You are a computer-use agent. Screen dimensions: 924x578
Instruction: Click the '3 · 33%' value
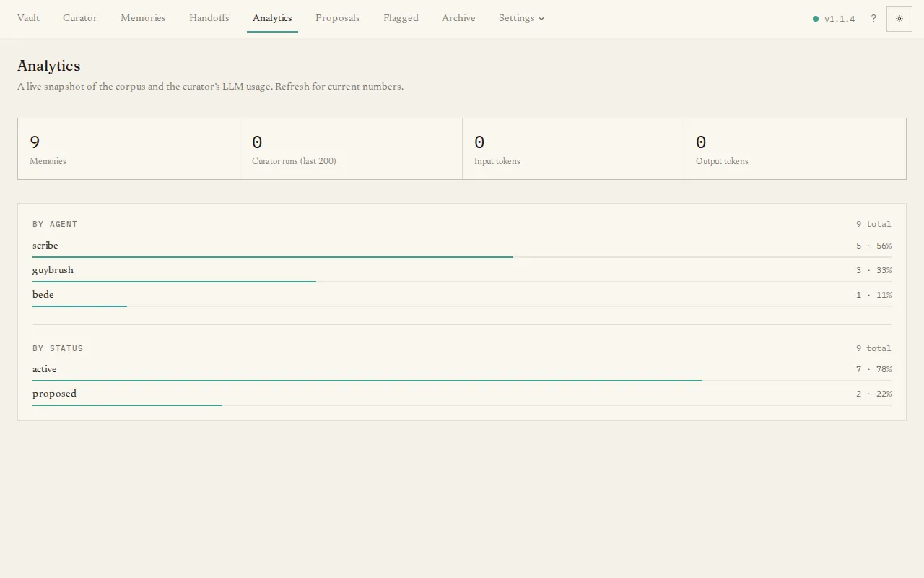coord(873,270)
